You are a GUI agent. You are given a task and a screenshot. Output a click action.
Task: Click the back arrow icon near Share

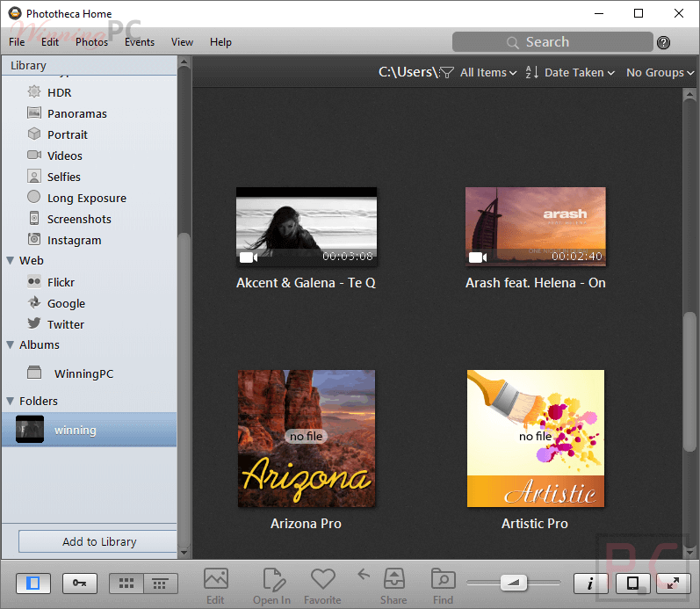364,574
